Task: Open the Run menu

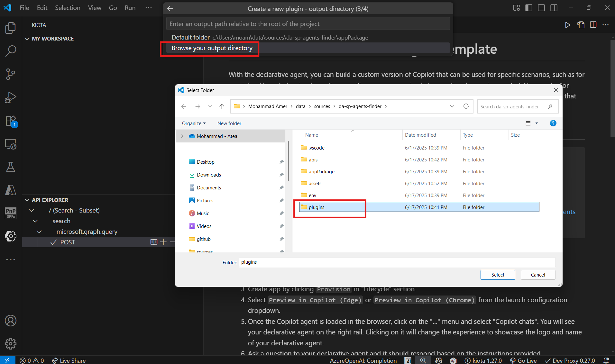Action: (x=130, y=8)
